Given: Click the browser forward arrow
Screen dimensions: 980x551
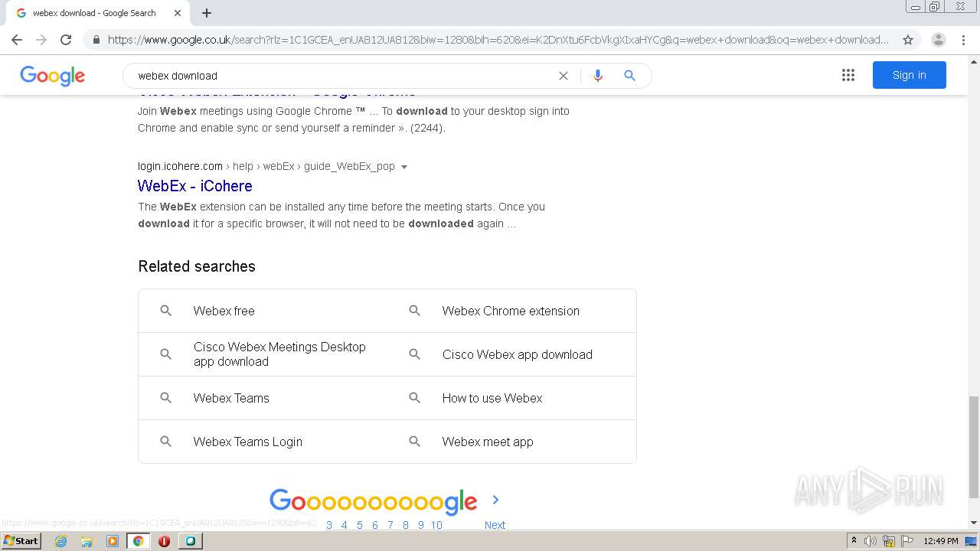Looking at the screenshot, I should point(41,40).
